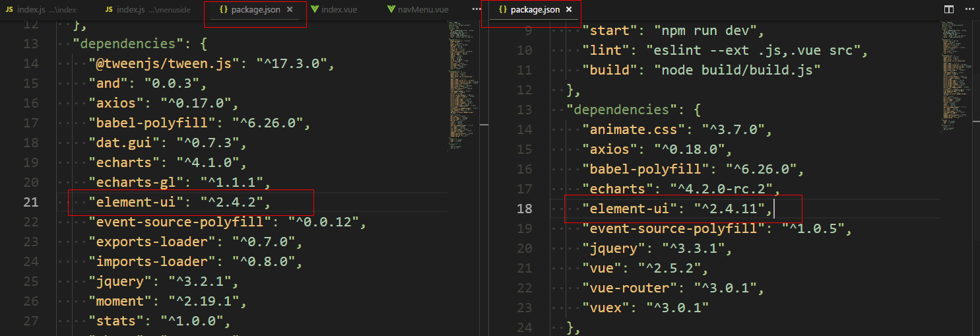Click the "event-source-polyfill": "^0.0.12" line
The width and height of the screenshot is (980, 336).
click(226, 222)
